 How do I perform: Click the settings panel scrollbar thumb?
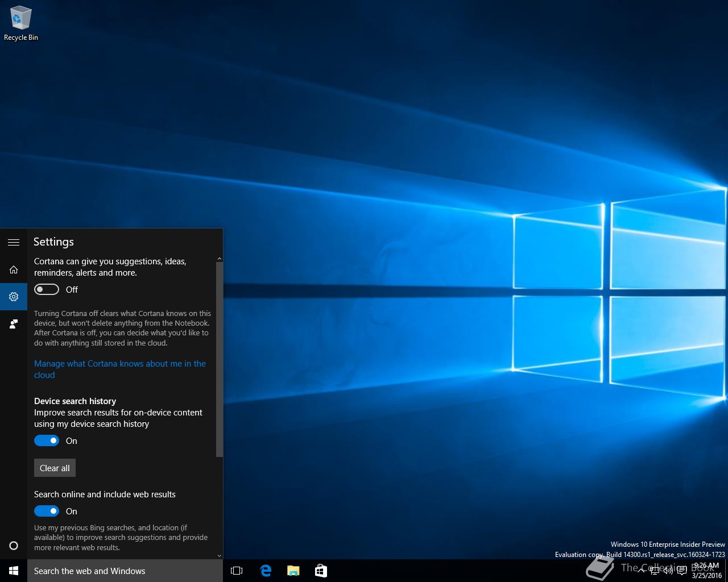click(x=220, y=359)
